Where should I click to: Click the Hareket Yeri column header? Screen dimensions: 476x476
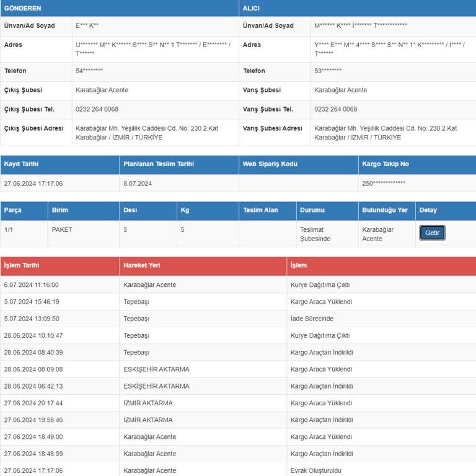pyautogui.click(x=142, y=265)
